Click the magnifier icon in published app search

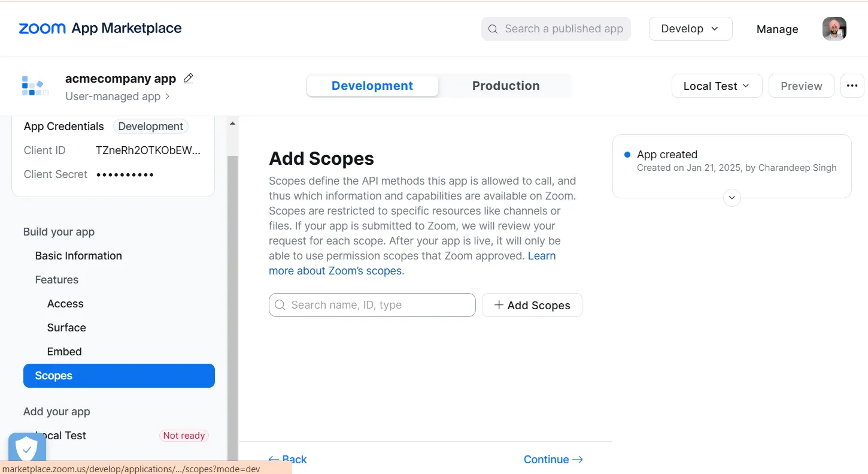[x=493, y=29]
